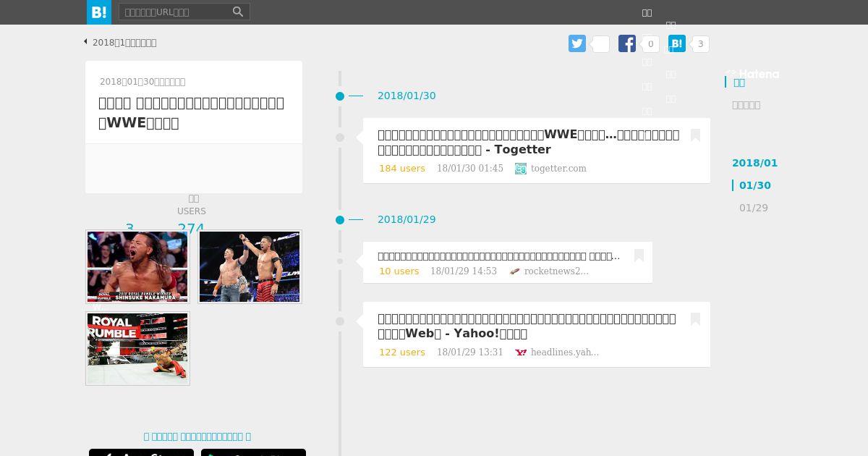Image resolution: width=868 pixels, height=456 pixels.
Task: Click the blue B! bookmark share icon
Action: point(677,43)
